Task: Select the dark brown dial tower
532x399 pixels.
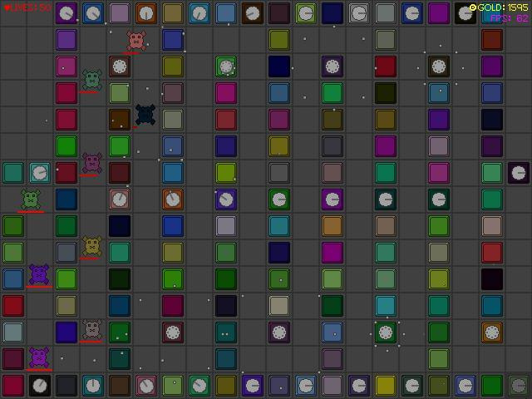Action: click(x=253, y=13)
